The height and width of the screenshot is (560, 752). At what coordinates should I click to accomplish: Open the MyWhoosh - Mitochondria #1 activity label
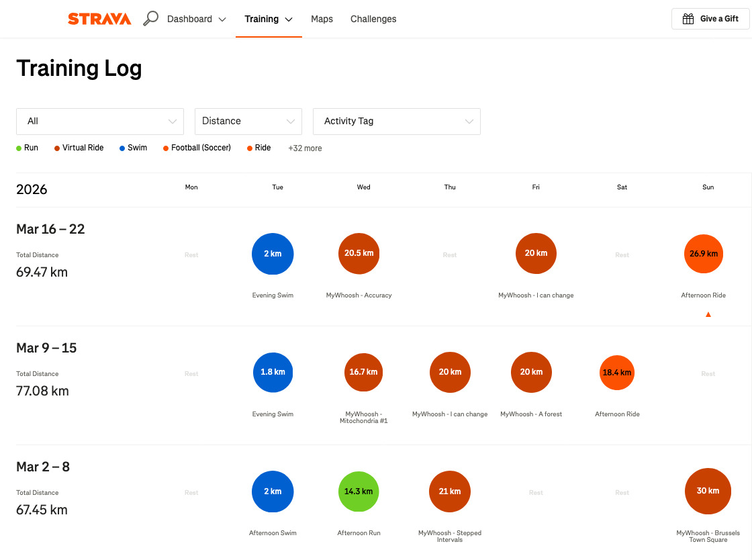pyautogui.click(x=363, y=418)
